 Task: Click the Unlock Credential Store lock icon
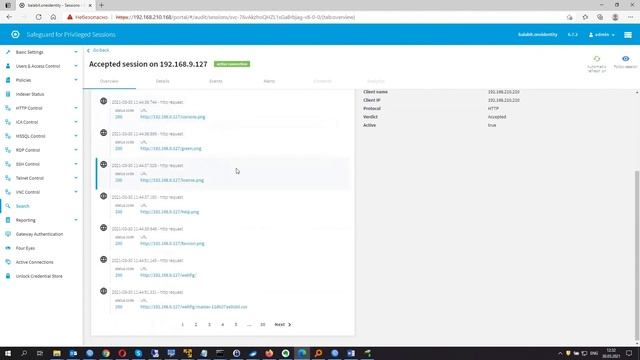click(8, 276)
